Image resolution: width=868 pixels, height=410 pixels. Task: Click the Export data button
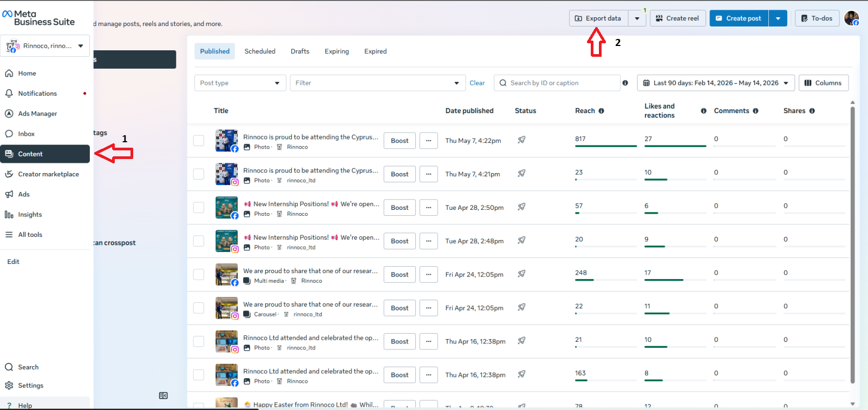[598, 18]
